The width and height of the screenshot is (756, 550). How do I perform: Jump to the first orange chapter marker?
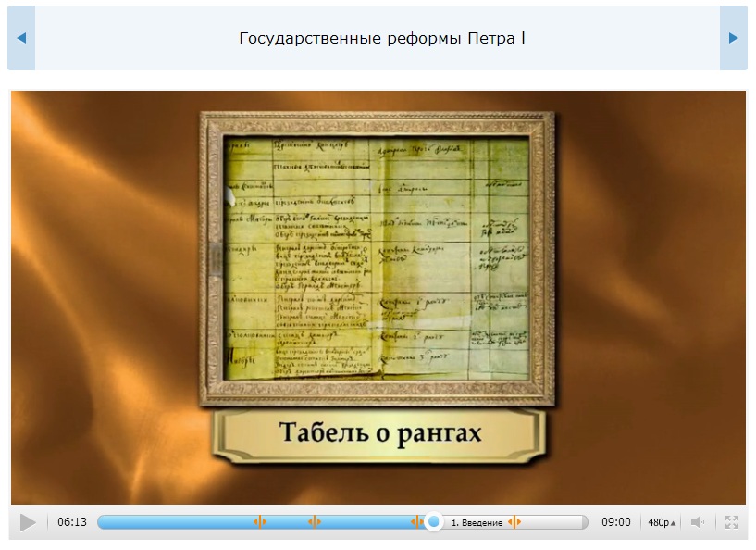click(260, 521)
